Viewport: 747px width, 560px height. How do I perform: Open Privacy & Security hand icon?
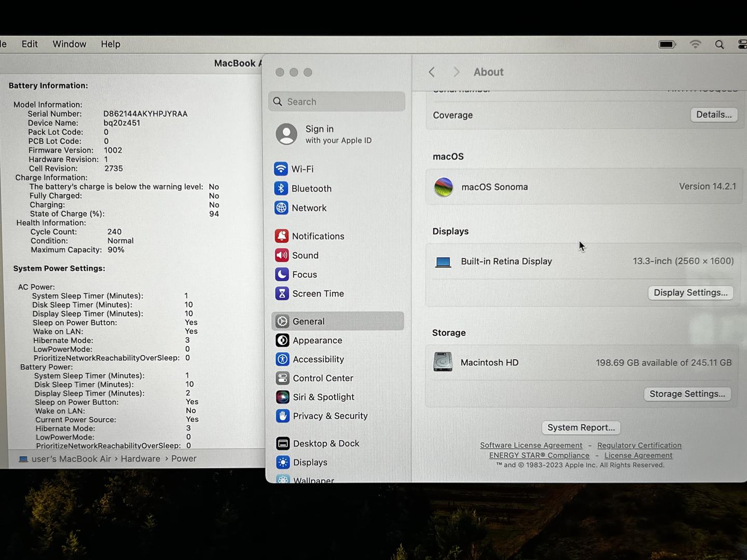[x=283, y=416]
